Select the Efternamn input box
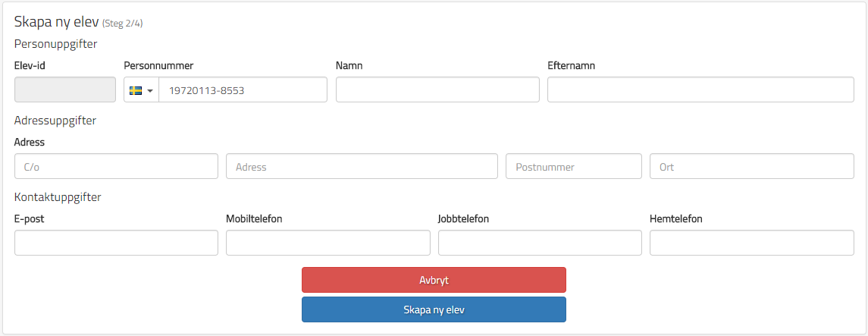 click(700, 89)
